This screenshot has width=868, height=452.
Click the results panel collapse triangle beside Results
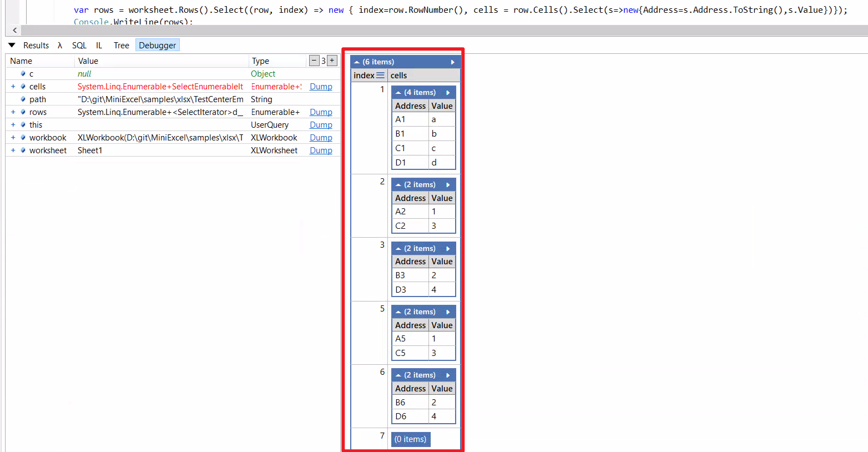(x=12, y=45)
